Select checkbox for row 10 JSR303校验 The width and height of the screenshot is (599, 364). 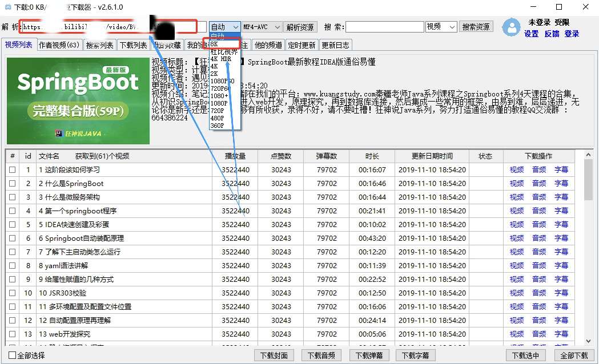click(12, 293)
